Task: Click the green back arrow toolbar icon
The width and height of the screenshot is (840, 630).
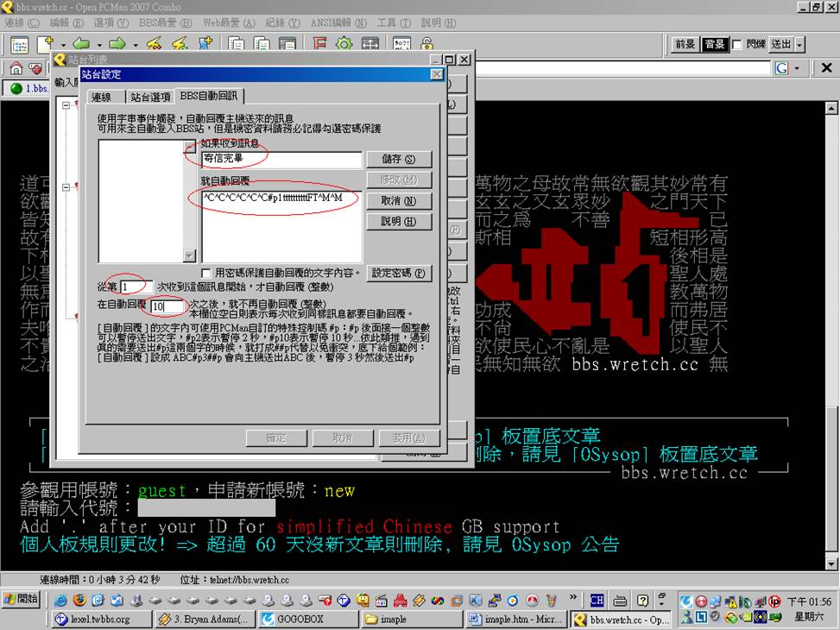Action: (x=81, y=44)
